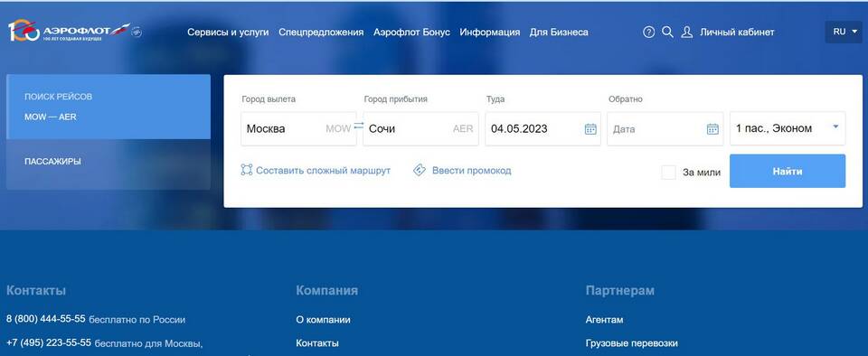Open Сервисы и услуги menu
868x356 pixels.
228,32
